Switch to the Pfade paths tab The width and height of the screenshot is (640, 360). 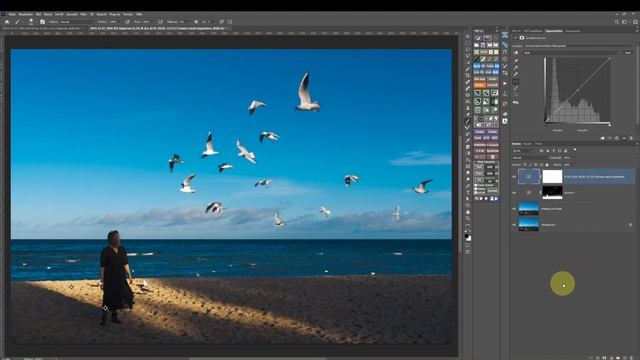(539, 144)
